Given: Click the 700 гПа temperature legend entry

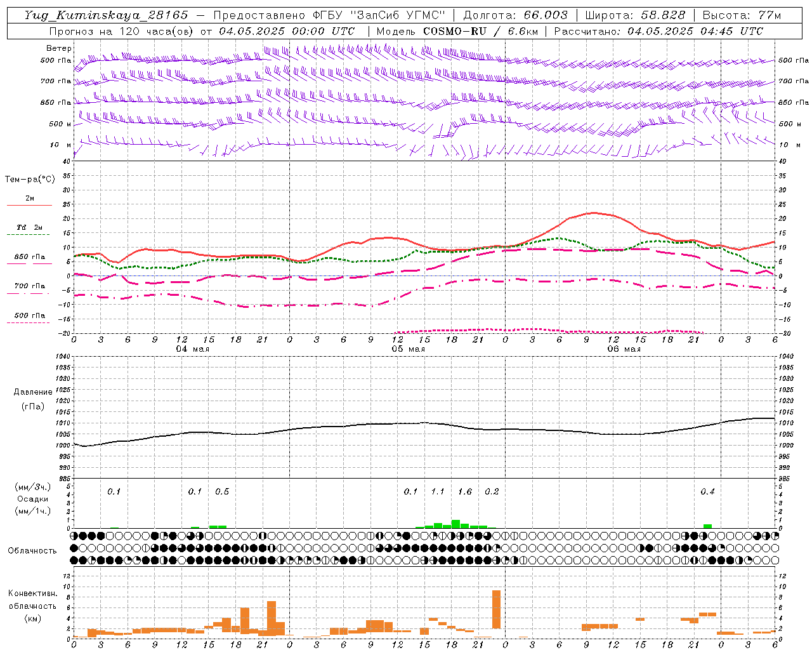Looking at the screenshot, I should click(x=30, y=286).
